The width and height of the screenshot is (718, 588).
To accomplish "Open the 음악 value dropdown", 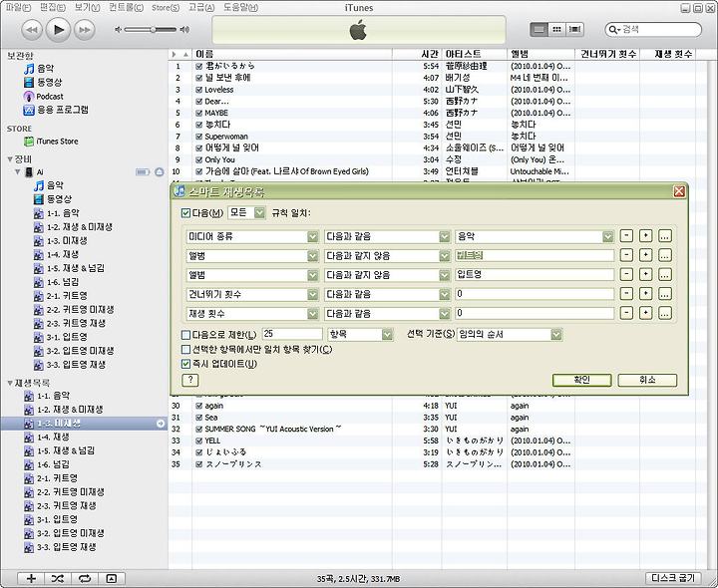I will click(x=535, y=236).
